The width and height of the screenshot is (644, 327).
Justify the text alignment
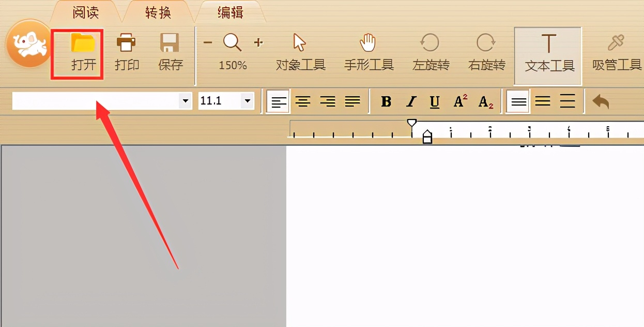(352, 101)
